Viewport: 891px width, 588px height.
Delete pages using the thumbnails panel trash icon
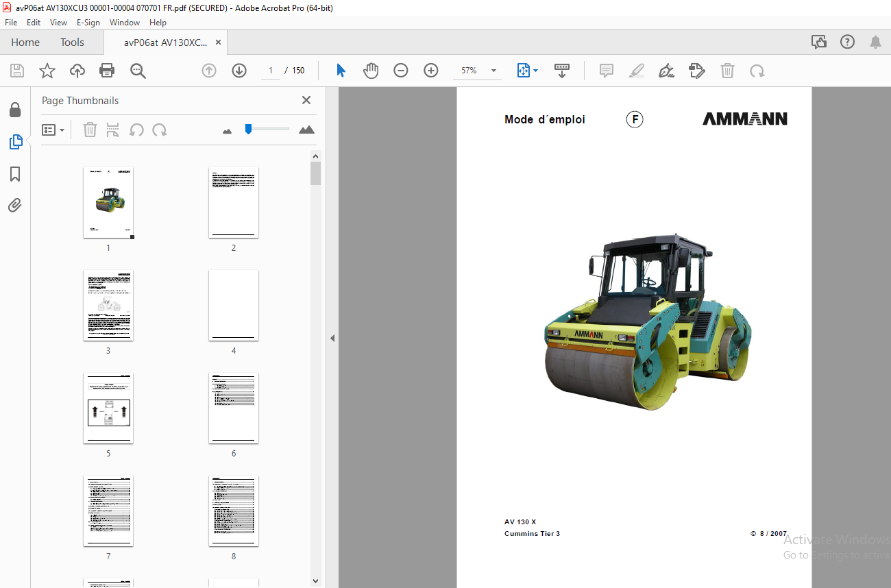click(90, 130)
